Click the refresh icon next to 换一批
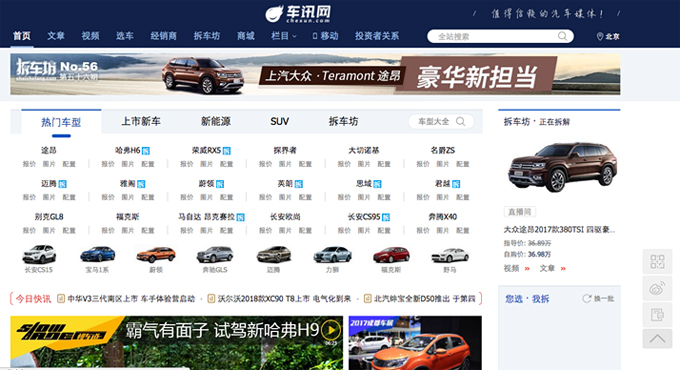The image size is (680, 370). point(587,298)
